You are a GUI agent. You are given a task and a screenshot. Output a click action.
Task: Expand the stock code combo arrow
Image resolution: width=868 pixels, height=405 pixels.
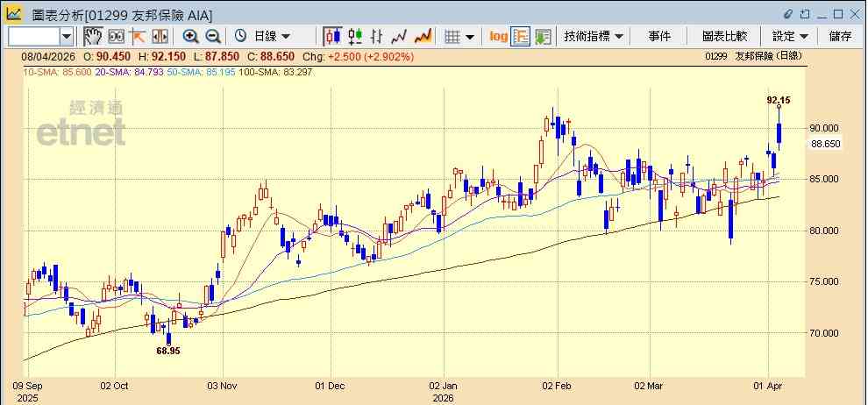tap(67, 37)
